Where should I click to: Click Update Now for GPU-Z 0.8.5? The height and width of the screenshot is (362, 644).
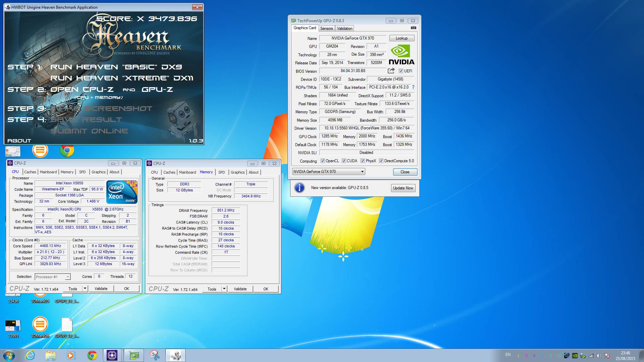[x=403, y=188]
